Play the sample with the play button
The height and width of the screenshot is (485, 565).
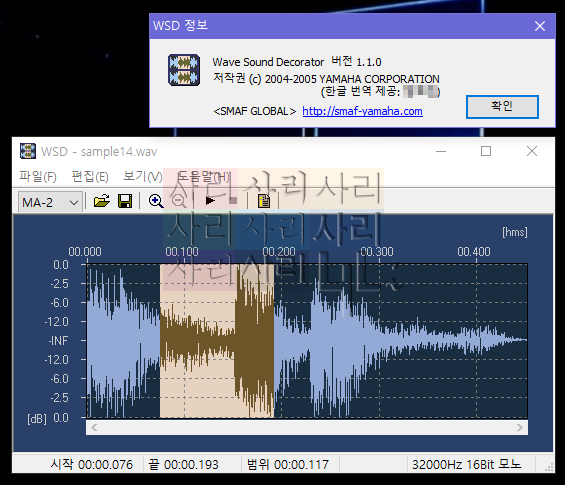210,201
